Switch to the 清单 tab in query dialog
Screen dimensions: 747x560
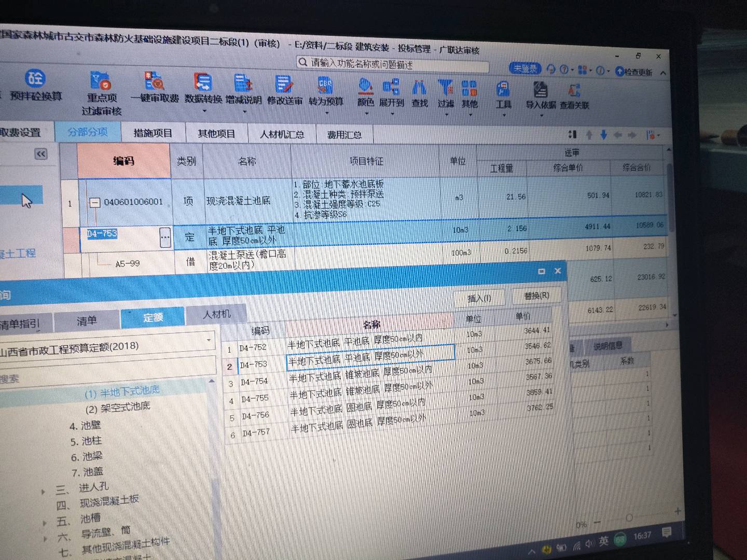86,321
